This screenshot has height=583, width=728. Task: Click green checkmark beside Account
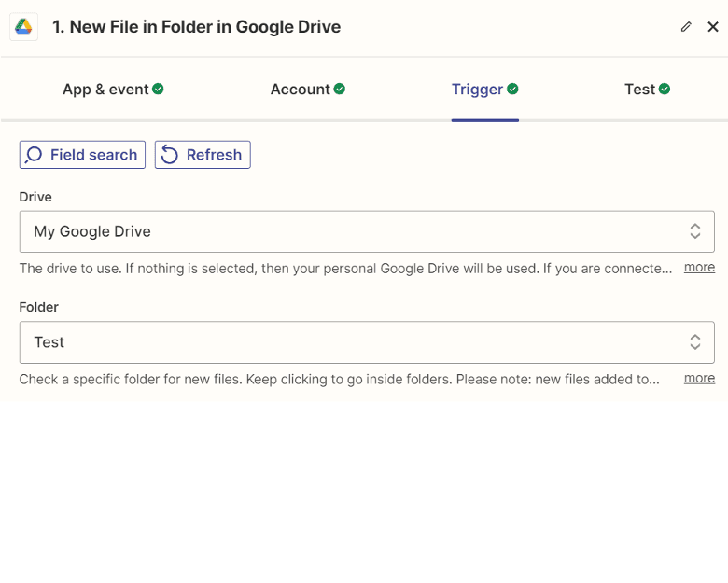click(340, 90)
